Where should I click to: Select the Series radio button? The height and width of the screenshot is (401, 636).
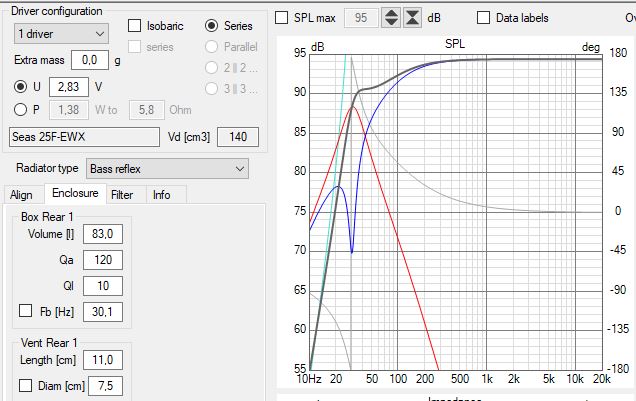point(212,25)
